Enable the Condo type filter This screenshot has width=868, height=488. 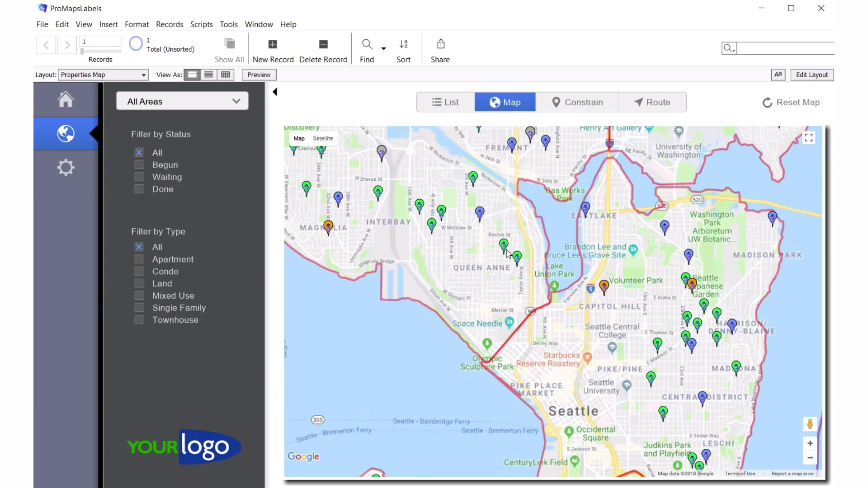coord(138,271)
